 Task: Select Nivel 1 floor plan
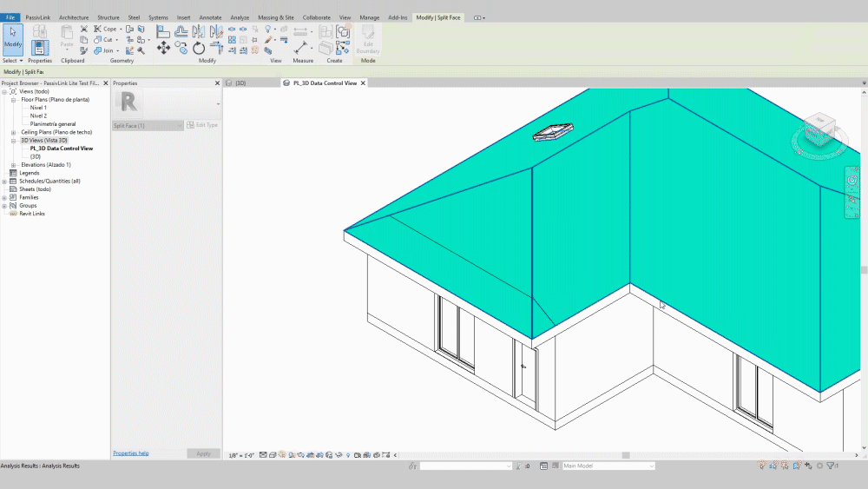pos(38,108)
